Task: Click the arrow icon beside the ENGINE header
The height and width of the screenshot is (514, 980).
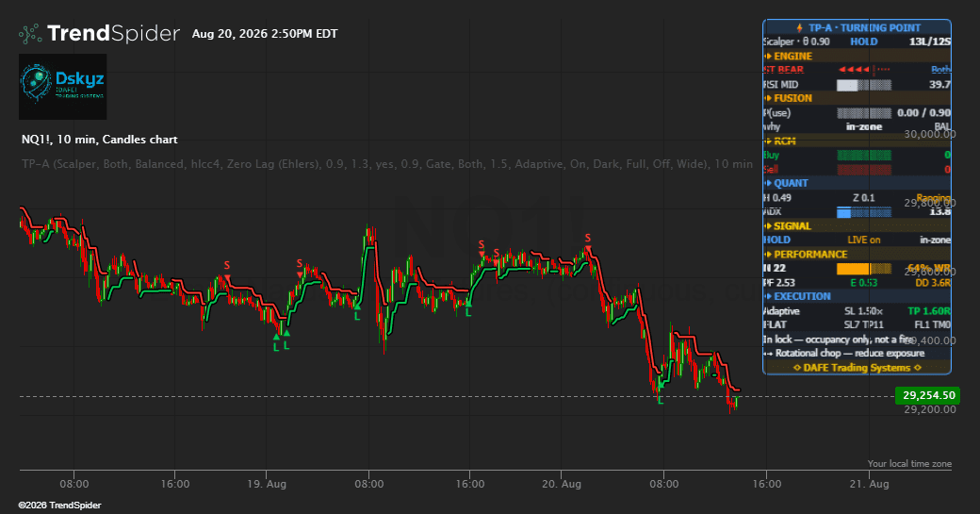Action: coord(768,57)
